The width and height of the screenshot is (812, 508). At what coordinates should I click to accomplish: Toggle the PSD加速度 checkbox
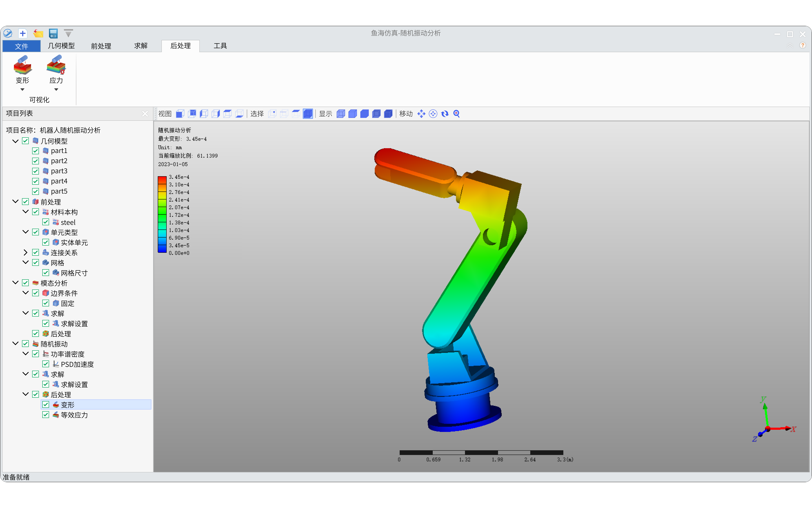click(46, 364)
